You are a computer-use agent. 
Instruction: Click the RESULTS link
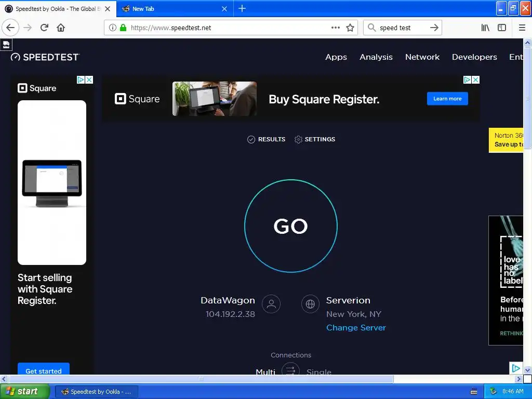pos(267,139)
